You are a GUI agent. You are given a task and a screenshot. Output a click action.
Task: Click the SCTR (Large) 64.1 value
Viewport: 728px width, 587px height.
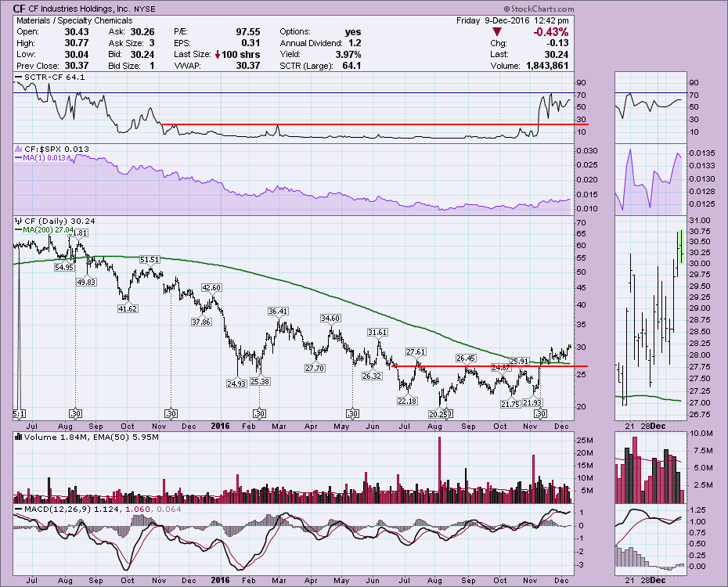coord(351,66)
